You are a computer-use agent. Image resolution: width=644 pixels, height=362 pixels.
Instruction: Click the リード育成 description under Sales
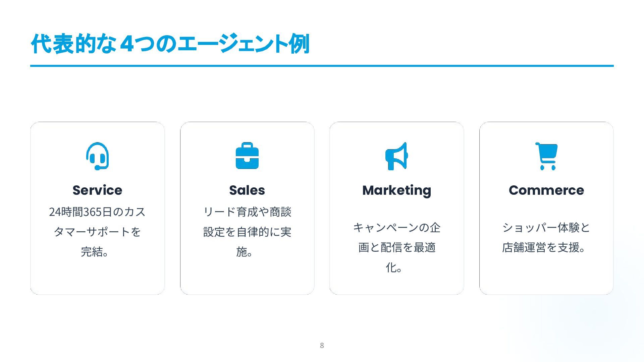[x=247, y=212]
